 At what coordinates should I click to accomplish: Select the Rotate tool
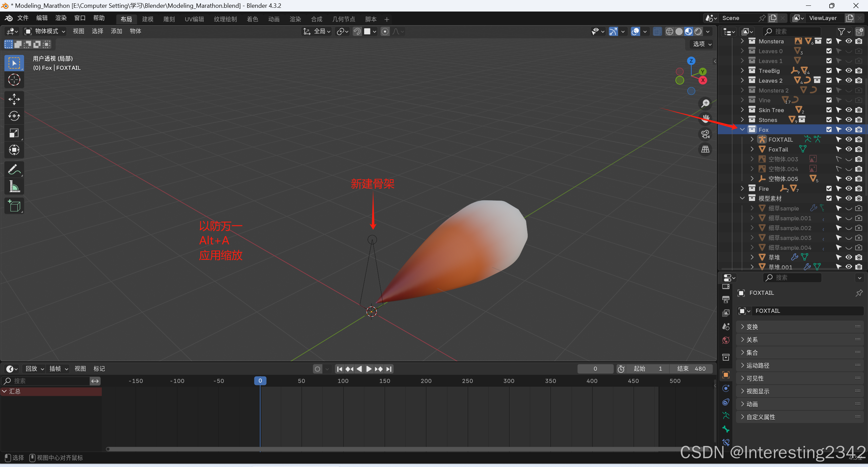tap(14, 116)
